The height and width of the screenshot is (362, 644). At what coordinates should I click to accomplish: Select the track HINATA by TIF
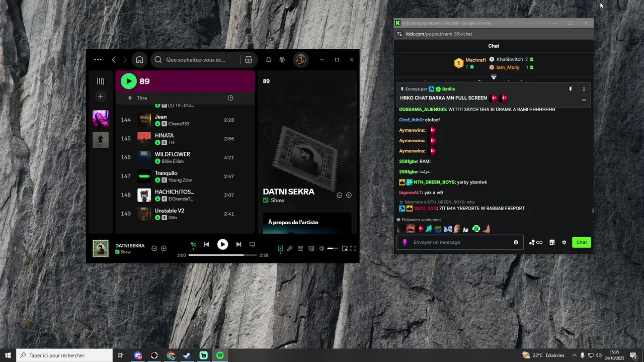(x=185, y=139)
